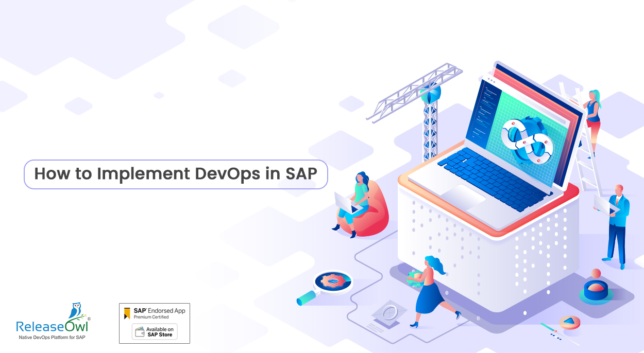Click the ReleaseOwl owl logo icon
This screenshot has height=353, width=644.
76,311
